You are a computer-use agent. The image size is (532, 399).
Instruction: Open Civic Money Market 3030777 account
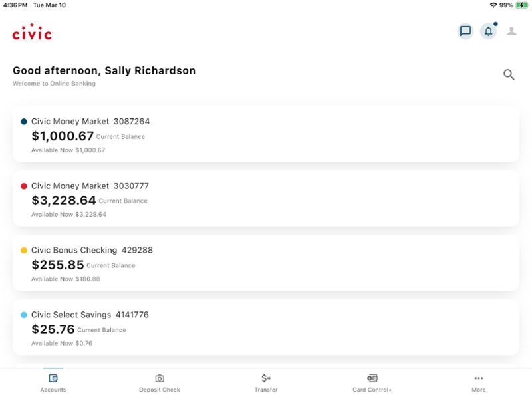click(265, 199)
